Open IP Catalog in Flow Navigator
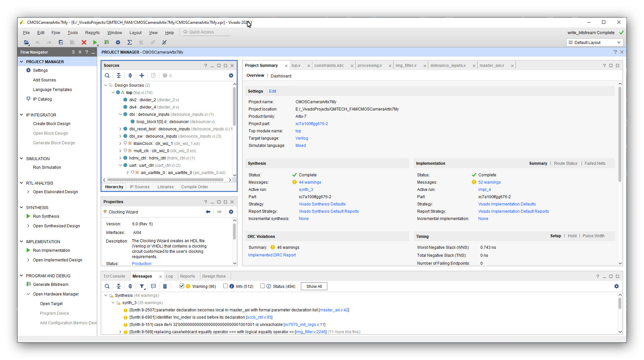 [x=42, y=99]
